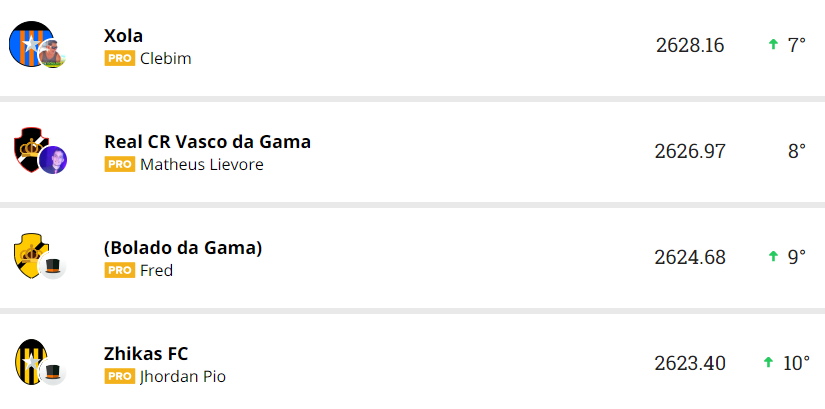Click PRO badge beside Jhordan Pio
This screenshot has width=825, height=409.
pyautogui.click(x=119, y=376)
